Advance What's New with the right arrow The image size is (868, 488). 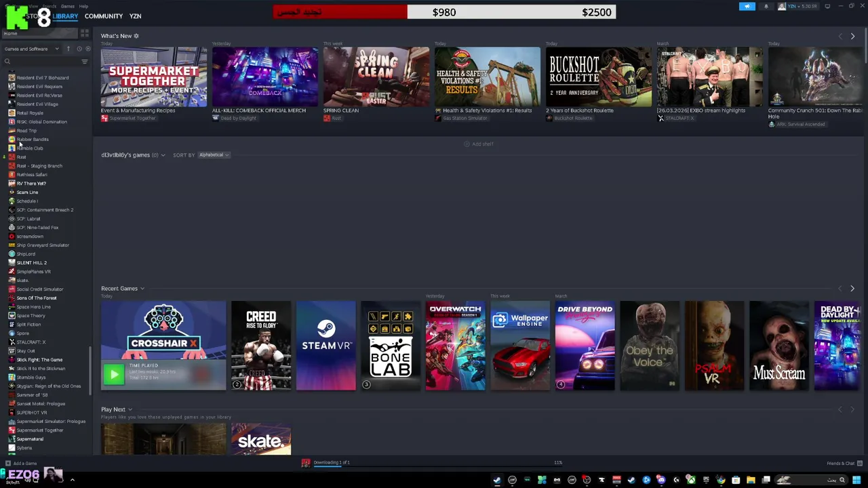pyautogui.click(x=852, y=36)
